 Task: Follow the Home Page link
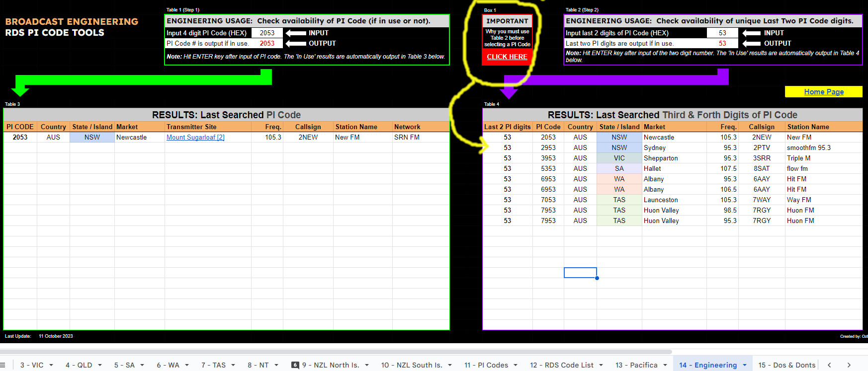click(x=823, y=92)
